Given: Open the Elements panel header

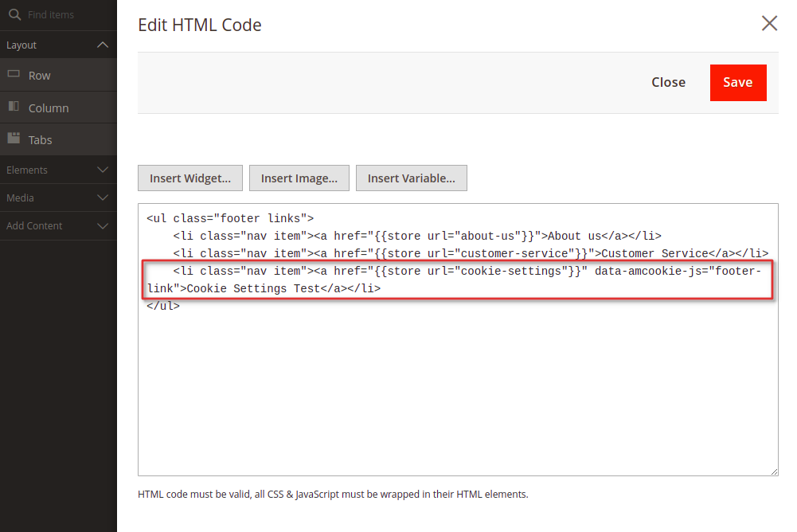Looking at the screenshot, I should click(x=58, y=170).
